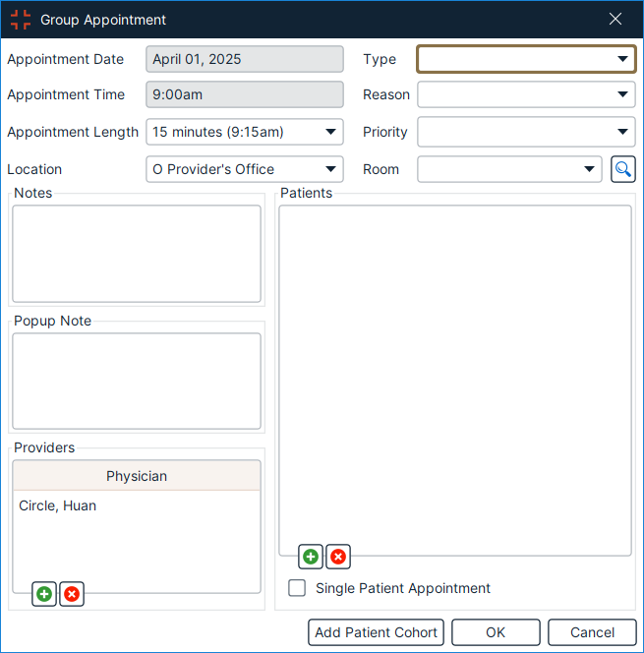Confirm the appointment with OK

(496, 632)
